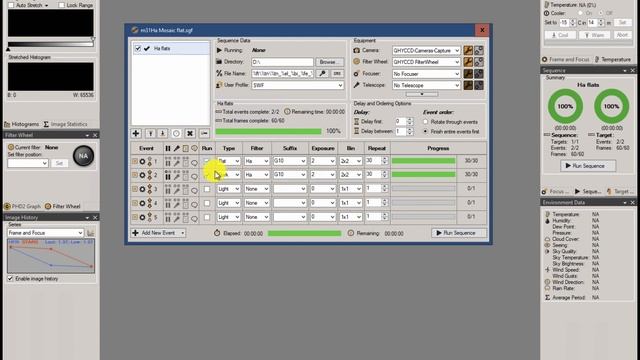Add a new target with the plus icon
Screen dimensions: 640x360
tap(136, 133)
